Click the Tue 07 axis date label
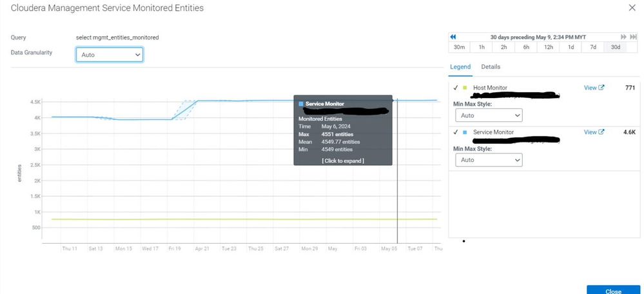The image size is (644, 294). (415, 249)
